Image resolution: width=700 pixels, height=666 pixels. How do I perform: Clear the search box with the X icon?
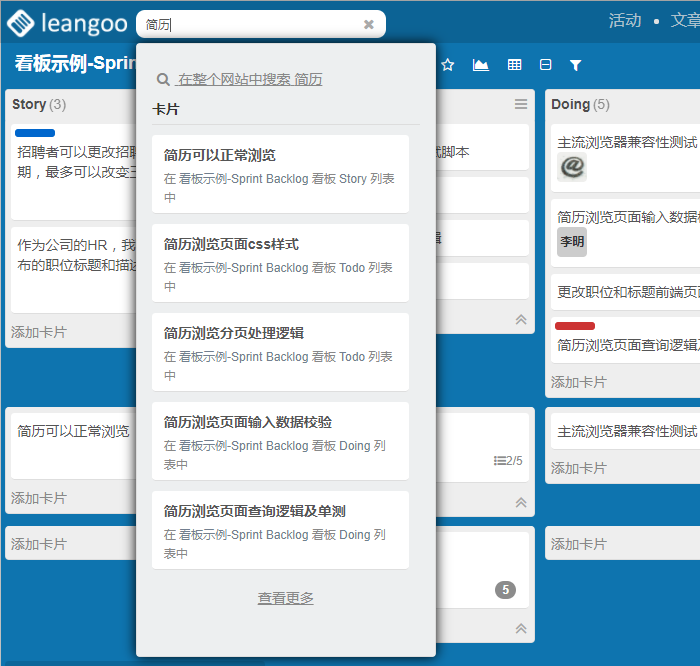[368, 24]
